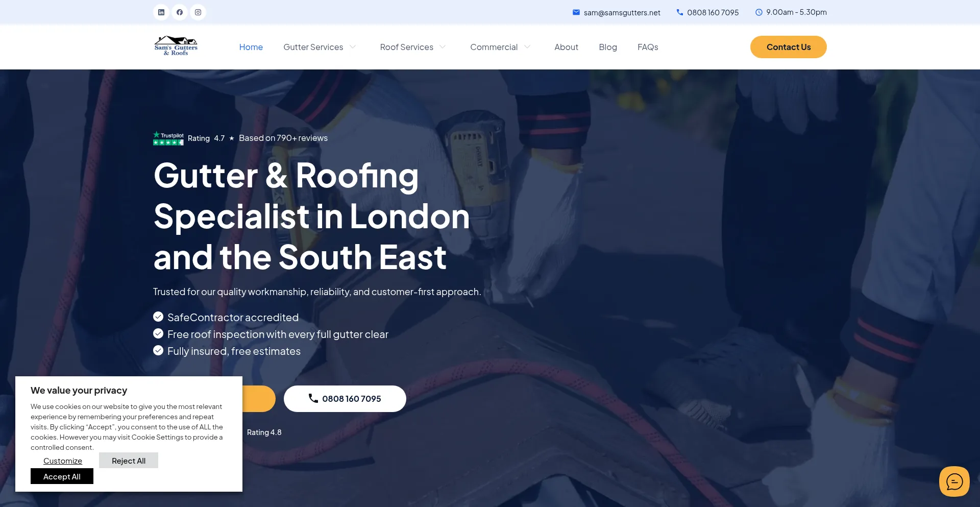980x507 pixels.
Task: Click the Trustpilot stars badge
Action: pyautogui.click(x=168, y=138)
